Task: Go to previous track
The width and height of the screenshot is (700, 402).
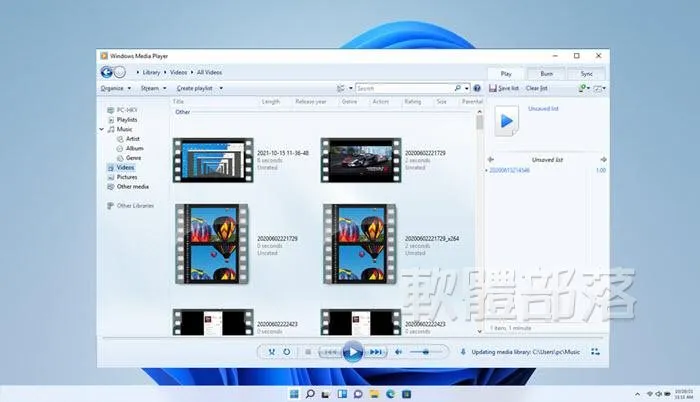Action: click(330, 352)
